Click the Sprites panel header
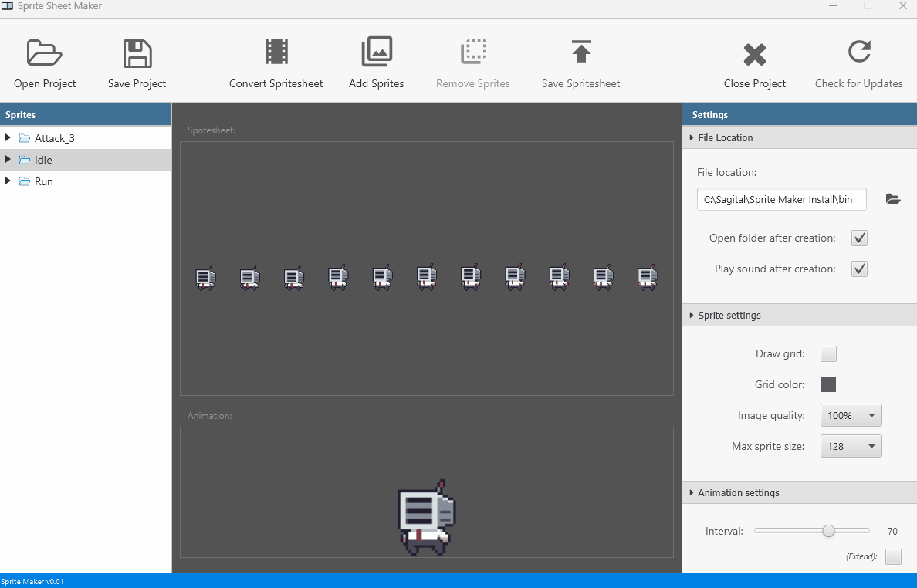 click(x=86, y=114)
